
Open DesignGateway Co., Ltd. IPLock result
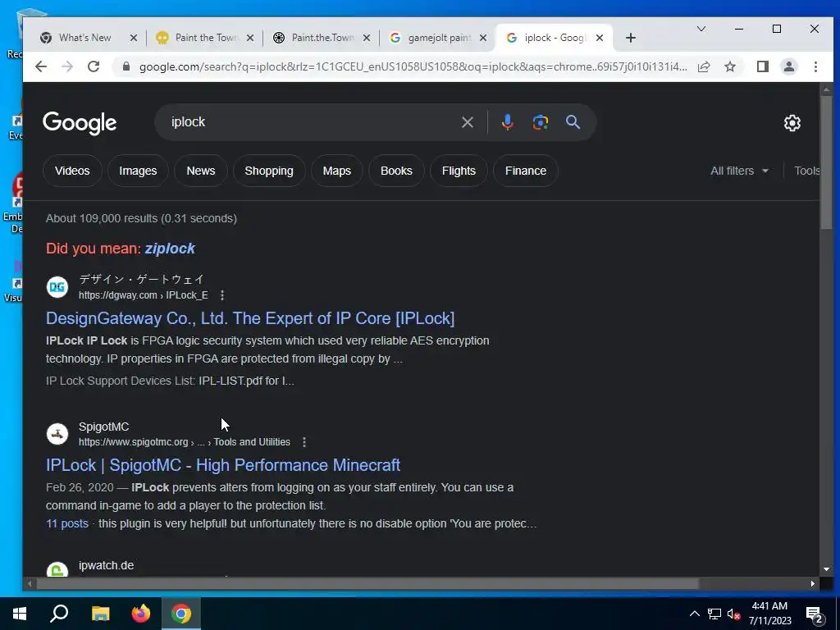(250, 318)
